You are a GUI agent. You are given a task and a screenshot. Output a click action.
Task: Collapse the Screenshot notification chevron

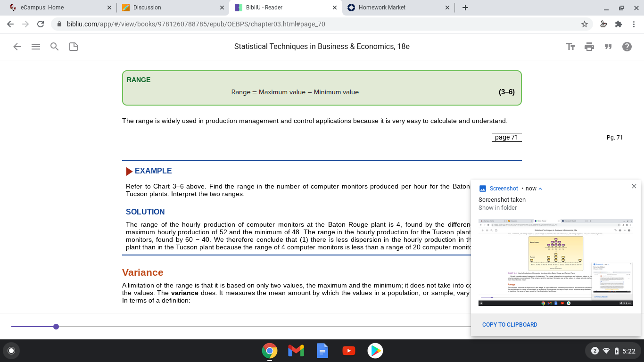[x=540, y=189]
